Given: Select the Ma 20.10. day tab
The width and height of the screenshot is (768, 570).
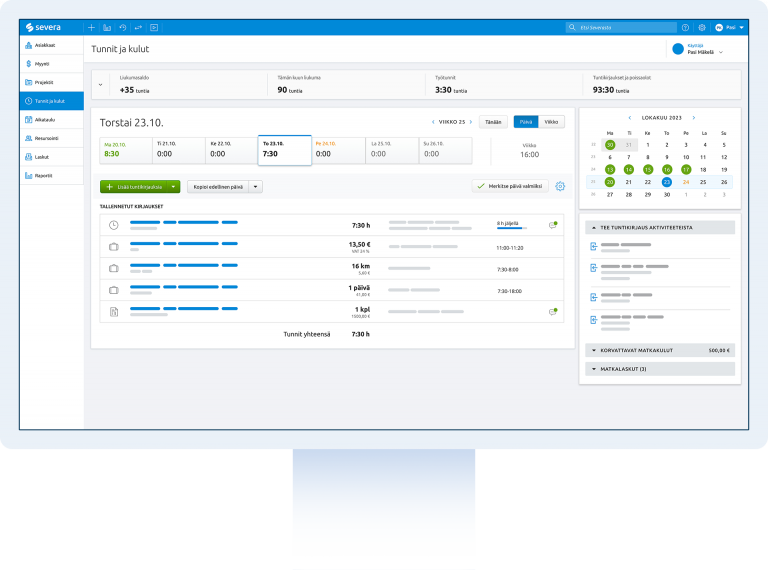Looking at the screenshot, I should click(x=124, y=149).
